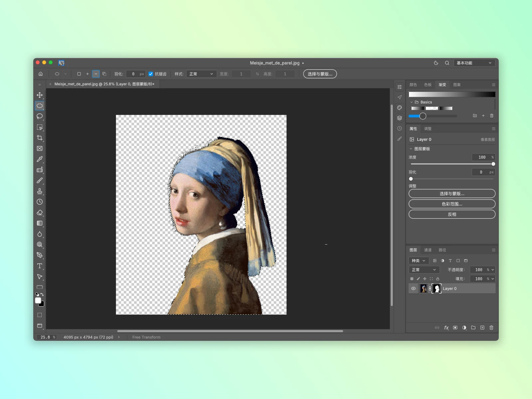
Task: Toggle the anti-alias checkbox
Action: pos(151,74)
